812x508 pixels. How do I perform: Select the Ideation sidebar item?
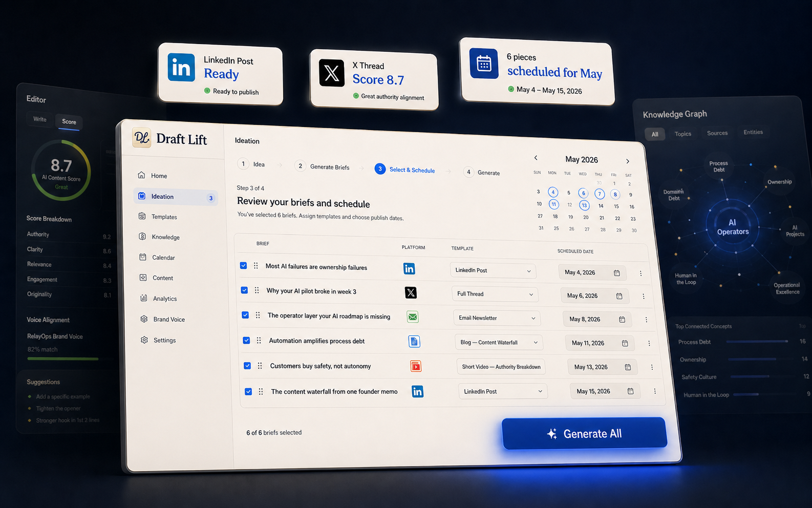(176, 197)
